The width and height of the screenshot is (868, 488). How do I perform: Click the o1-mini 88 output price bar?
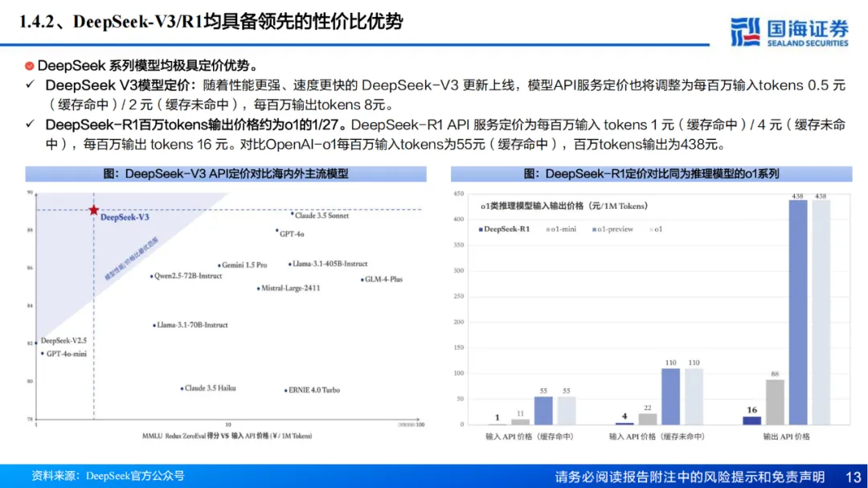click(x=775, y=402)
